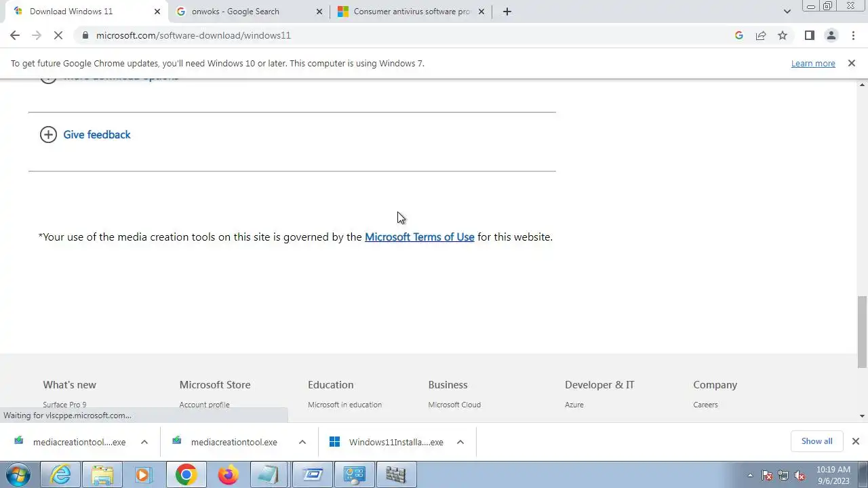Open the Google icon in the address bar
Image resolution: width=868 pixels, height=488 pixels.
click(x=739, y=35)
